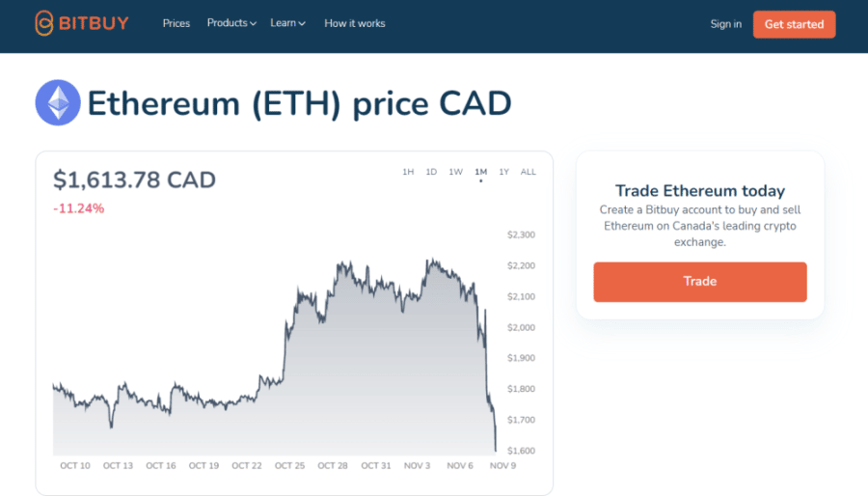Select the 1M chart timeframe
Screen dimensions: 868x496
480,172
